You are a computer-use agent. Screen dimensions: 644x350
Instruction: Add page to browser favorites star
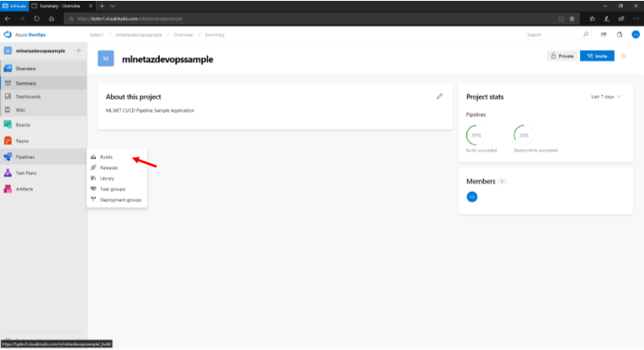[x=572, y=19]
